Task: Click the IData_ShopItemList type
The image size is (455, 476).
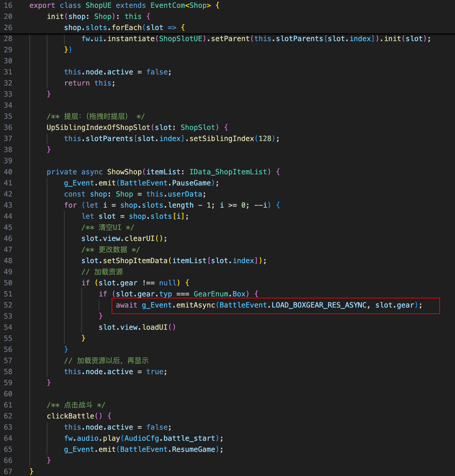Action: [x=228, y=172]
